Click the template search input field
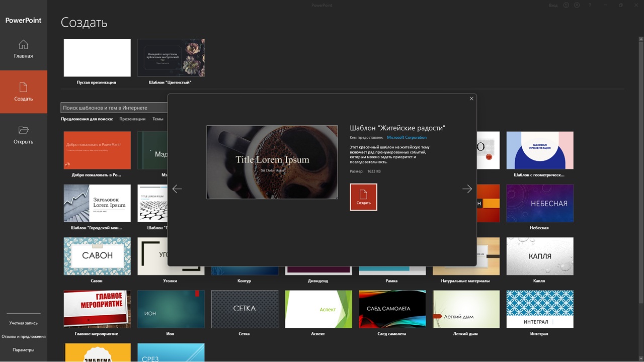This screenshot has height=362, width=644. (x=114, y=108)
